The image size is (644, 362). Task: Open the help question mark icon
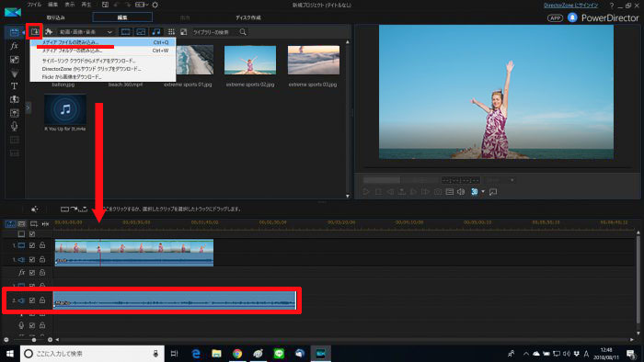point(612,6)
